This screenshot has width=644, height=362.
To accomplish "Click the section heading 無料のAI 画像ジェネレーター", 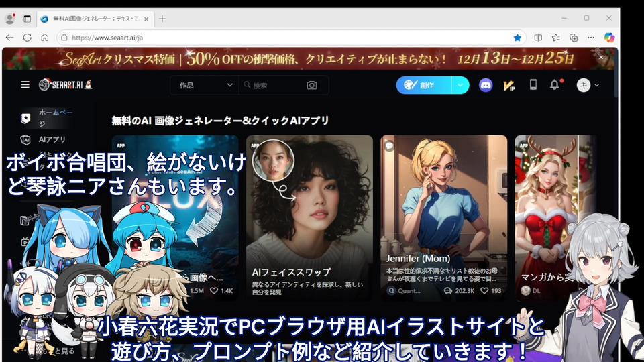I will [x=221, y=121].
